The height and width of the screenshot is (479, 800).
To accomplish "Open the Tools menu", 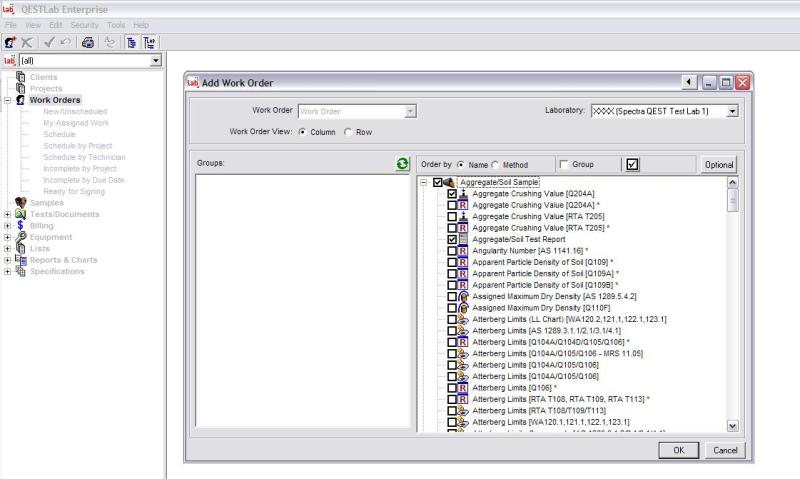I will click(115, 24).
